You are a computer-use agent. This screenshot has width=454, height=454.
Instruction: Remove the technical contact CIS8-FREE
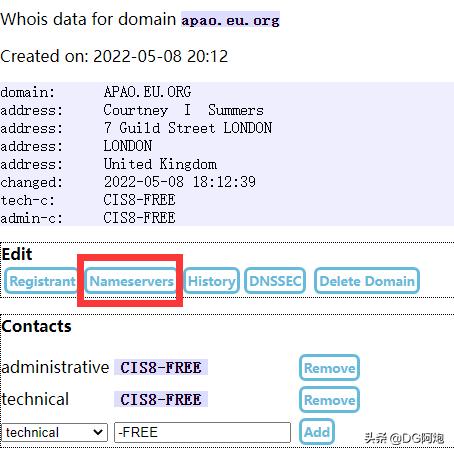pos(329,400)
